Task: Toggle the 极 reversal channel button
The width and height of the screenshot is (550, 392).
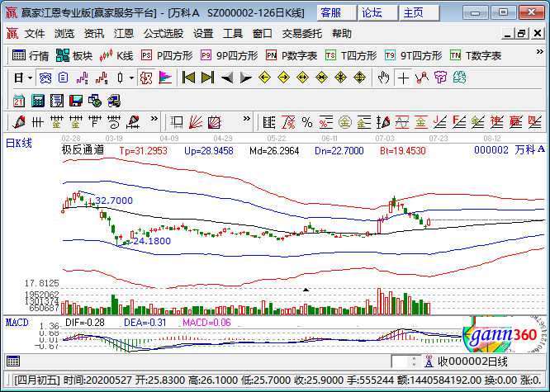Action: tap(146, 78)
